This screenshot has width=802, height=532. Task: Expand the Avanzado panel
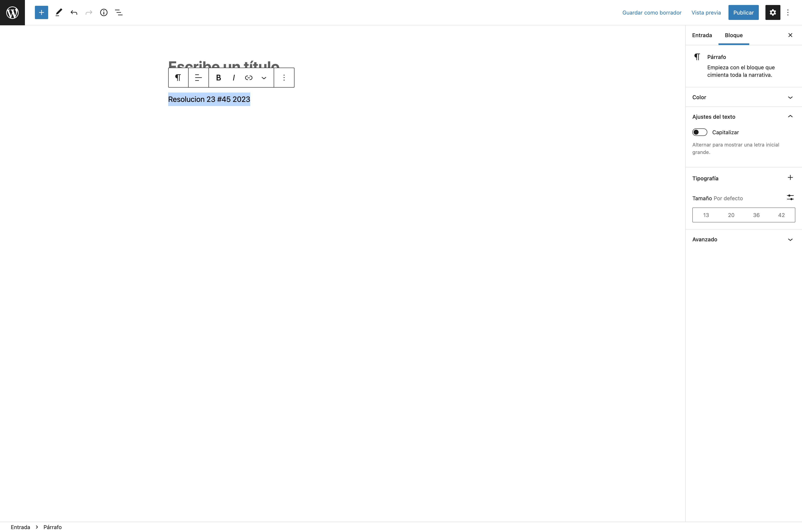(744, 239)
